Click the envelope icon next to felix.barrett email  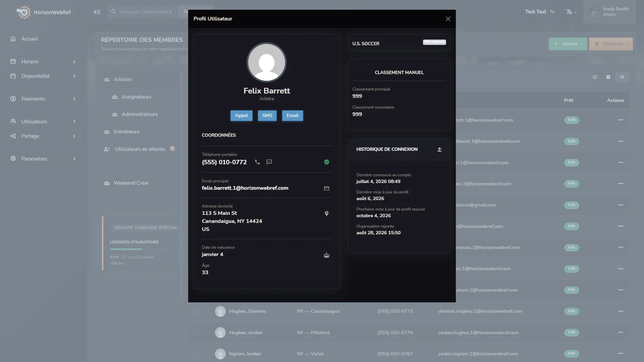327,188
